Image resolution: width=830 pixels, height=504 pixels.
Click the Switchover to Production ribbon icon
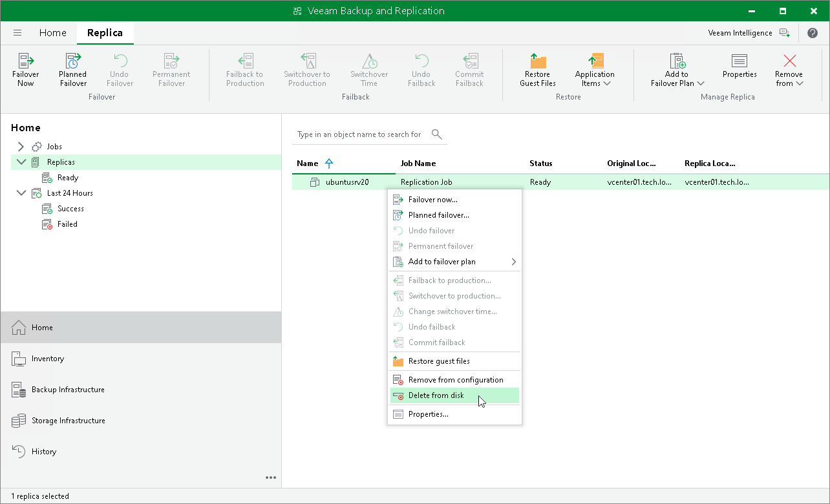307,70
